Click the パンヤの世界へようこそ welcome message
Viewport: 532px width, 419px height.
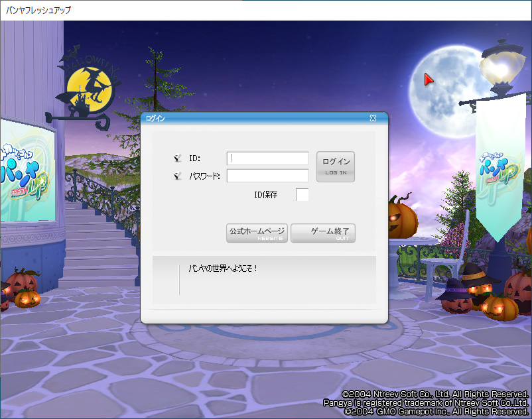[222, 269]
